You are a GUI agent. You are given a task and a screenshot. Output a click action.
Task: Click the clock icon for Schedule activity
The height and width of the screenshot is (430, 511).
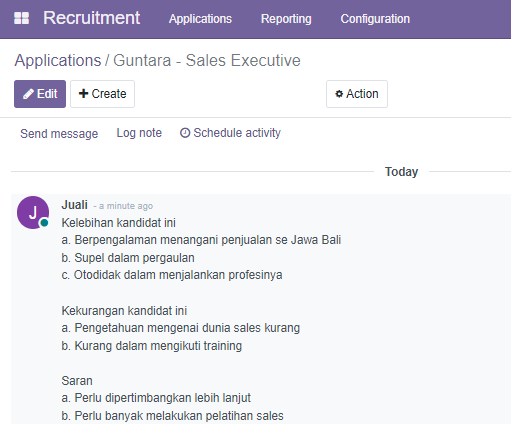[185, 133]
